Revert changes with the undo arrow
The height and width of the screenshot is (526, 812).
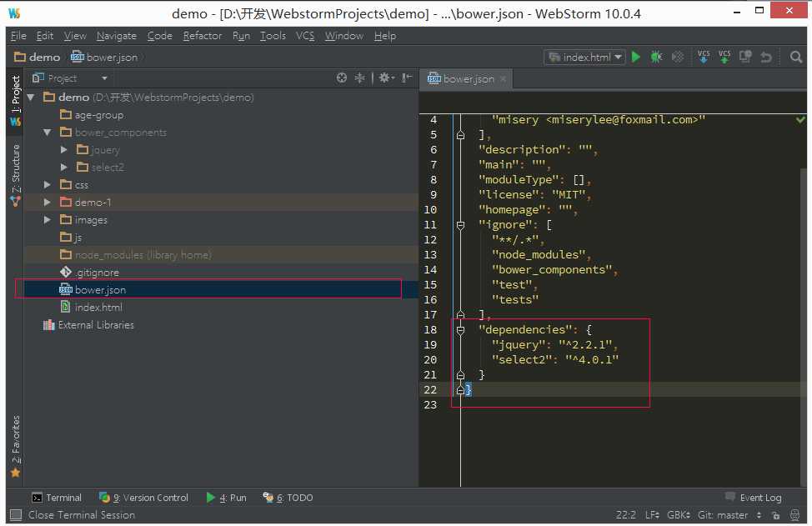point(766,57)
